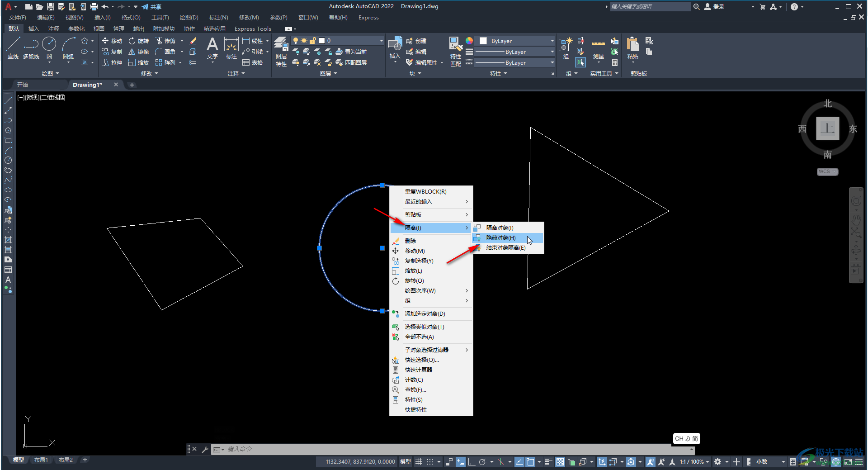Click the Fillet (圆角) tool
The height and width of the screenshot is (470, 868).
[x=165, y=52]
